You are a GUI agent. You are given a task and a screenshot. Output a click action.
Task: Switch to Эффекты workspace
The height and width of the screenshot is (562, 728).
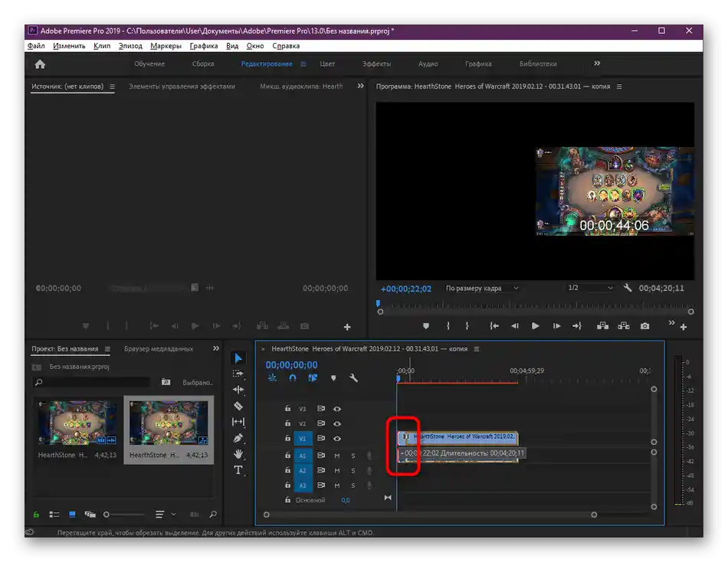pos(376,64)
